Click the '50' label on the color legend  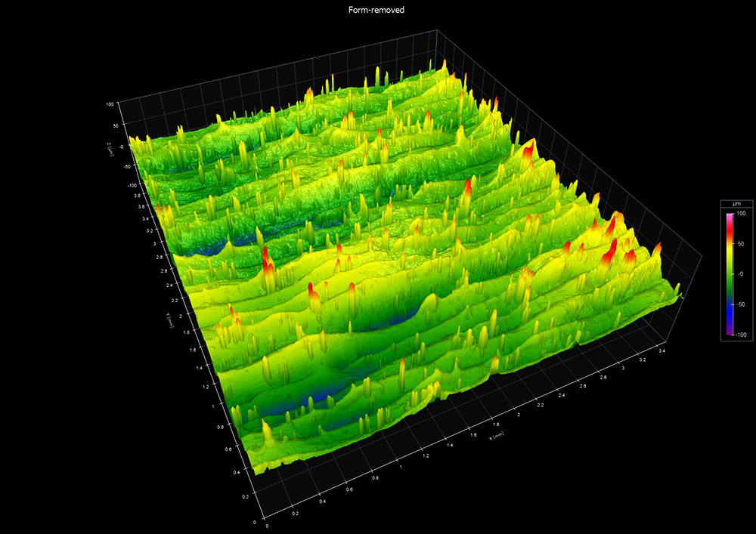(740, 244)
